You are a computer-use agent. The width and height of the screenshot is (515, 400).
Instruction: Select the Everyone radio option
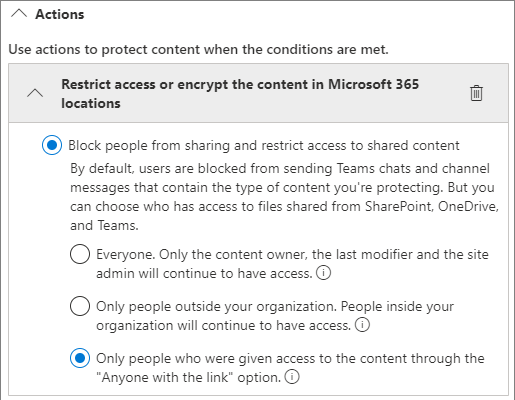(x=80, y=254)
